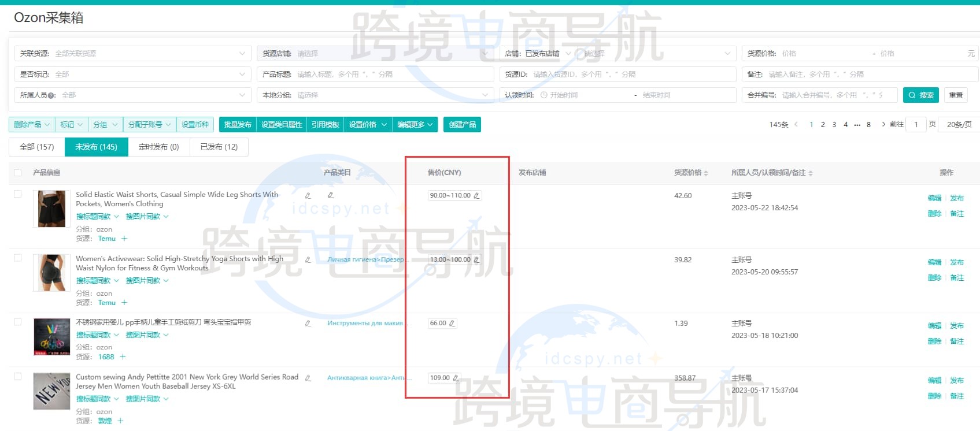Add source plus icon next to 敦煌
The width and height of the screenshot is (980, 431).
120,421
